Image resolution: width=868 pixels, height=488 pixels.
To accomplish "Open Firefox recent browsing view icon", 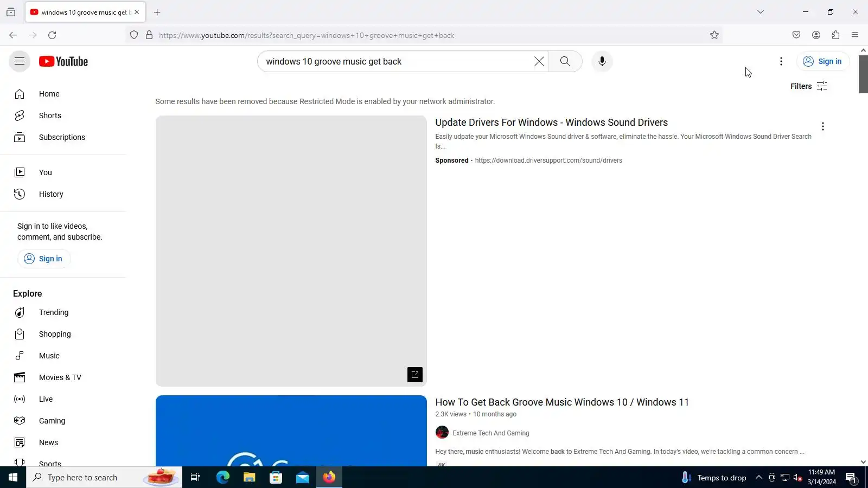I will point(11,12).
